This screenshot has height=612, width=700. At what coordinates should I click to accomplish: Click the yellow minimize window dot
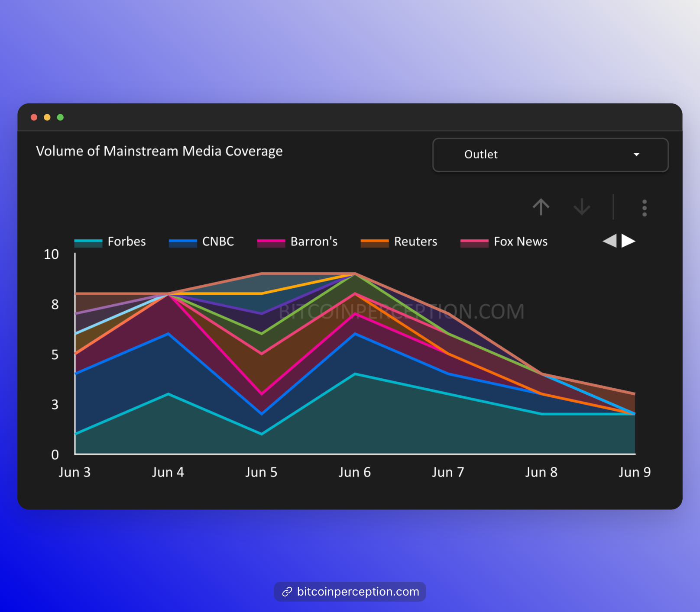click(x=47, y=117)
